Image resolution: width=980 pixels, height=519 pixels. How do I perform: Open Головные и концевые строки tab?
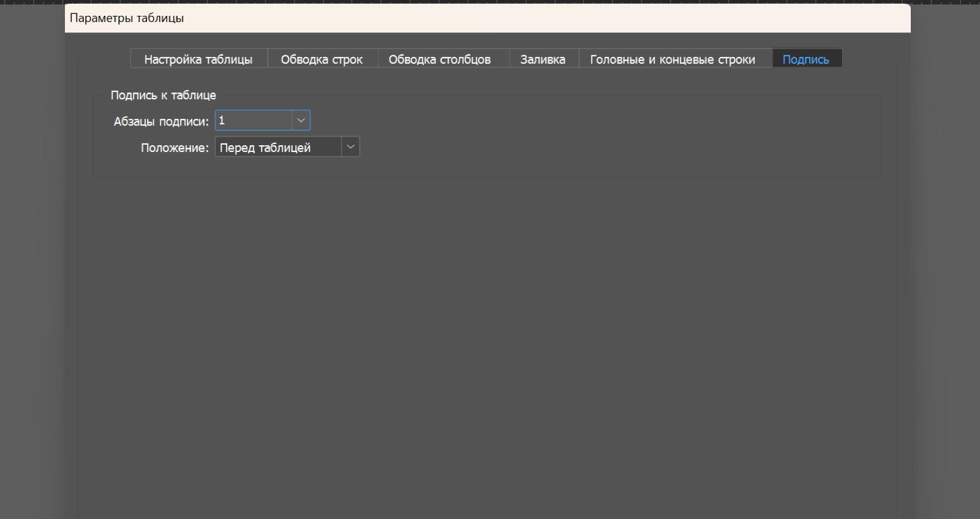click(673, 59)
